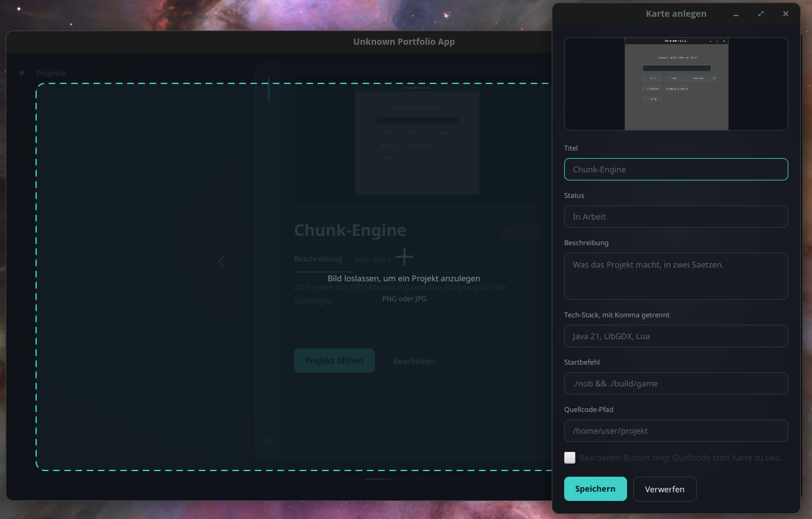Click the Startbefehl input field
812x519 pixels.
[x=676, y=383]
